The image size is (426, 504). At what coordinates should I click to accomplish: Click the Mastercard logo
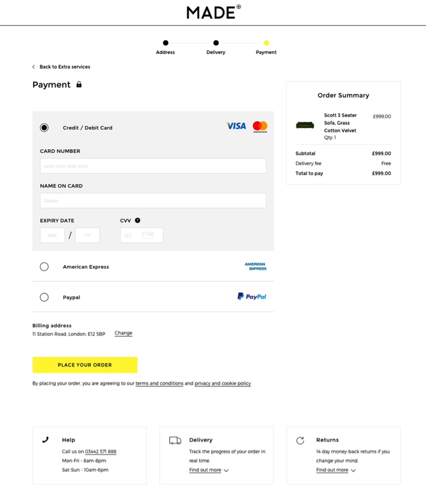click(x=260, y=127)
